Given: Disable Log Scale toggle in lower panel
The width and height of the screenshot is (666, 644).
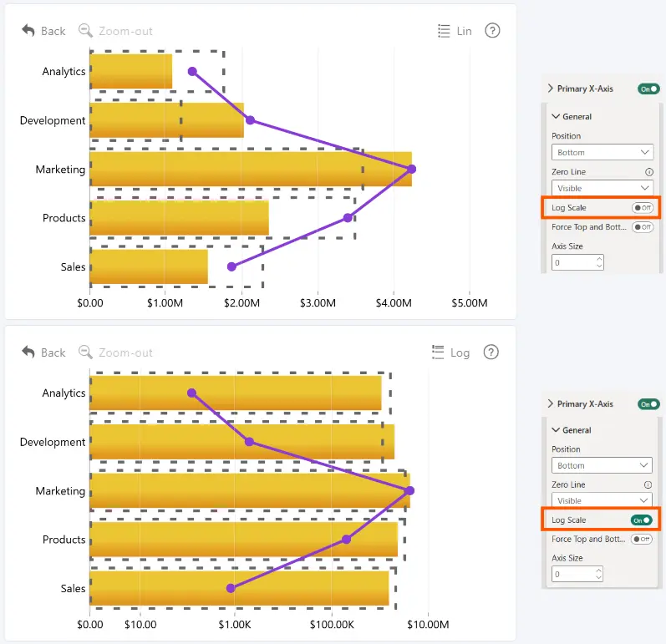Looking at the screenshot, I should coord(642,520).
